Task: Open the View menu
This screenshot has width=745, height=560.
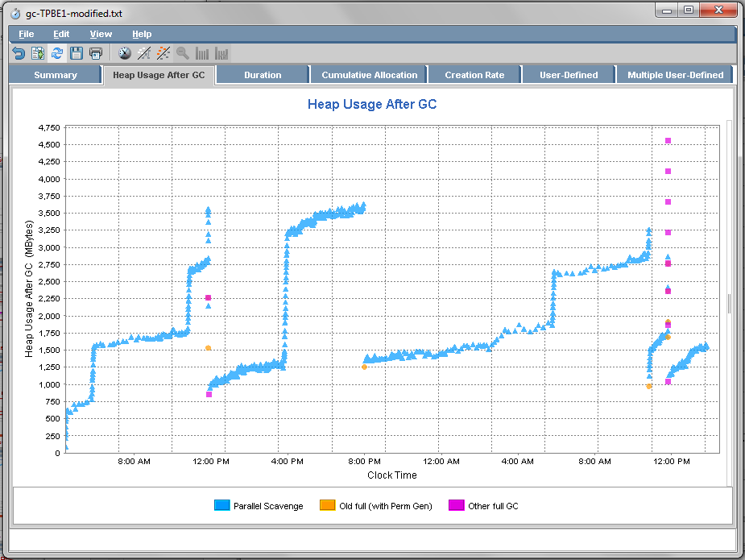Action: (101, 34)
